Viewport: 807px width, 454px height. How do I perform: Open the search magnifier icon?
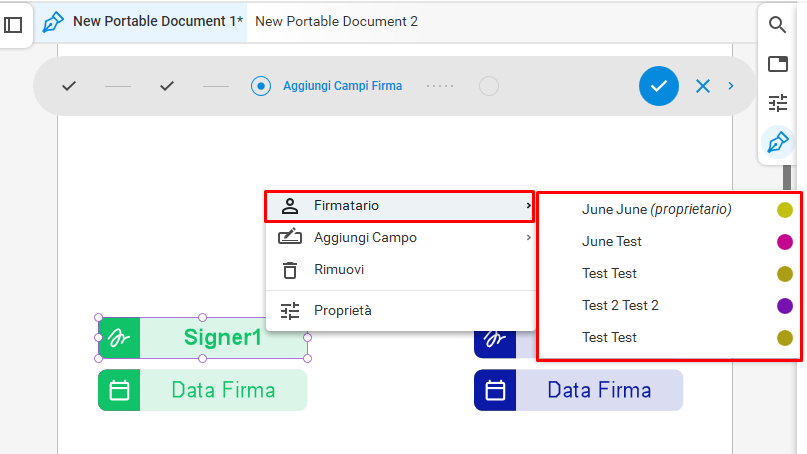point(777,25)
